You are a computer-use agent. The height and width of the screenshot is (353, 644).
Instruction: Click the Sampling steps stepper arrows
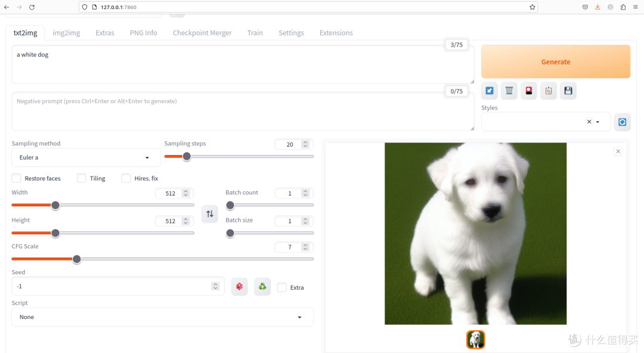coord(305,144)
